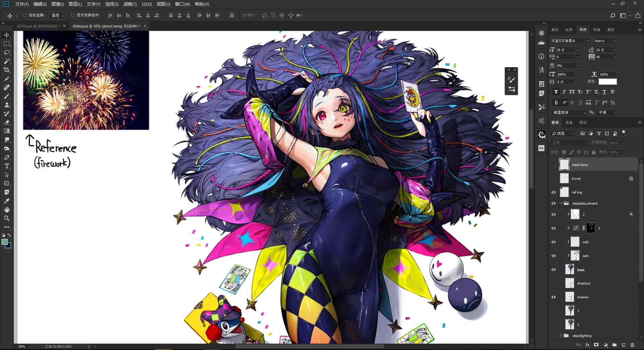Select the Pen tool
Screen dimensions: 644x350
(7, 158)
